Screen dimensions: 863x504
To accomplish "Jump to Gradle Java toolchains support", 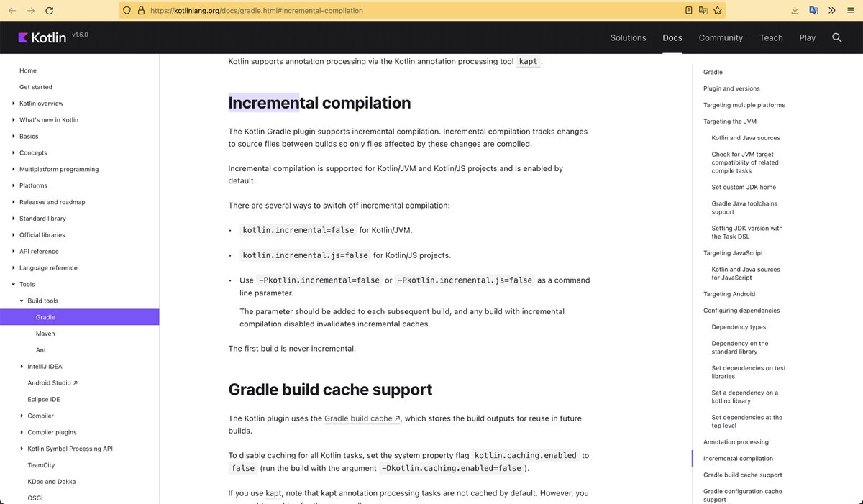I will tap(745, 208).
